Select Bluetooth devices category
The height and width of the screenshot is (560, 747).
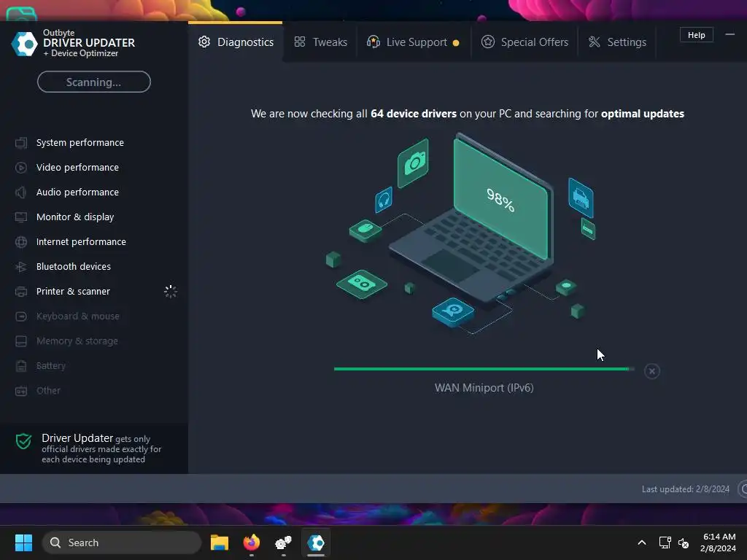(74, 267)
